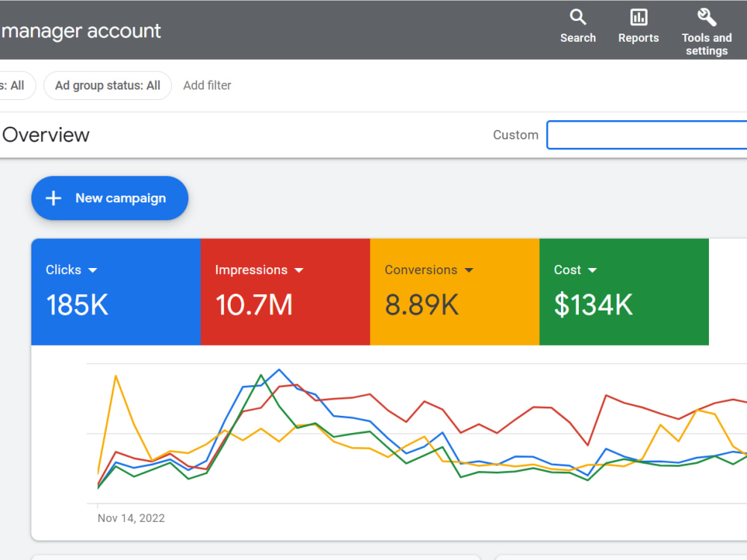Image resolution: width=747 pixels, height=560 pixels.
Task: Click the Reports label in header
Action: coord(639,37)
